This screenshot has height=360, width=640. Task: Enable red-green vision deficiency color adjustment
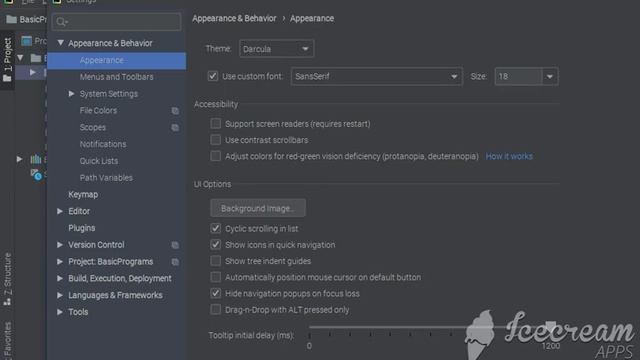tap(216, 156)
